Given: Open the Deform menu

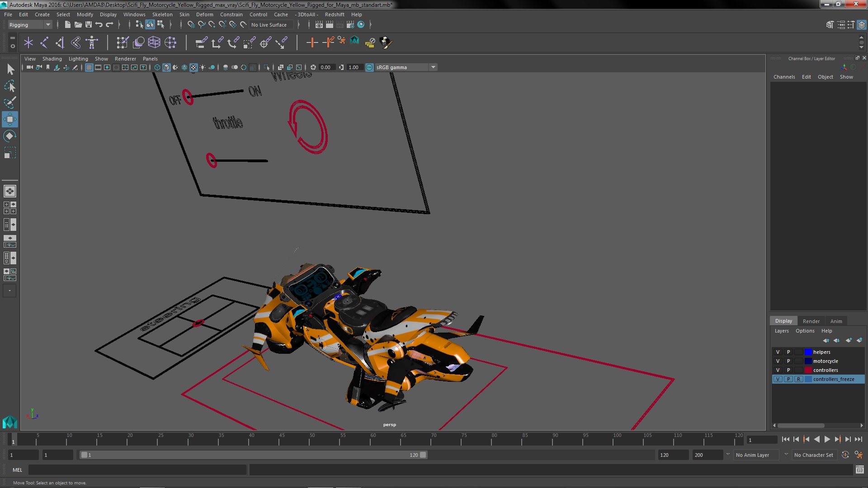Looking at the screenshot, I should [x=205, y=14].
